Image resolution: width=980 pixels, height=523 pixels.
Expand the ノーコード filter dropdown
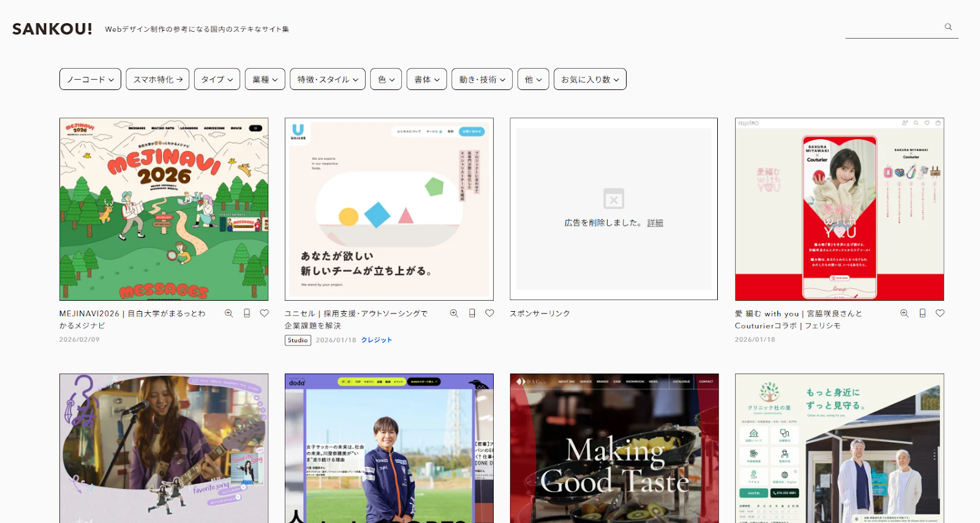click(x=90, y=79)
